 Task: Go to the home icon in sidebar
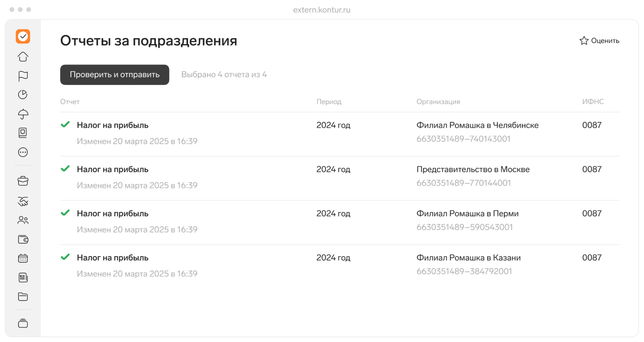tap(23, 57)
